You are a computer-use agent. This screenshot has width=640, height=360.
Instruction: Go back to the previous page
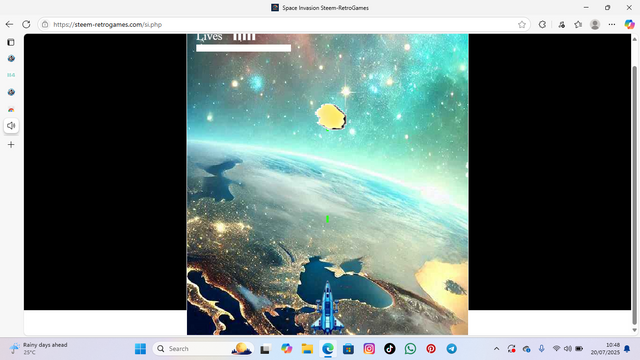pos(9,24)
